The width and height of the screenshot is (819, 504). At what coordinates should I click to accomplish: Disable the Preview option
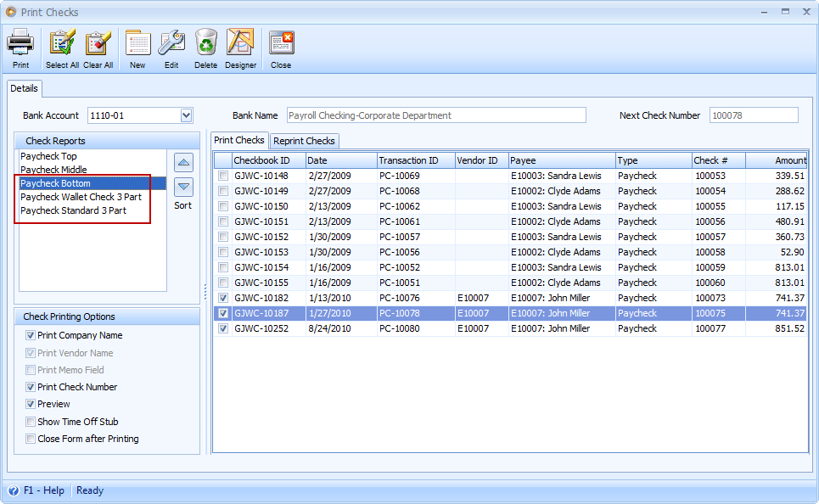[31, 404]
